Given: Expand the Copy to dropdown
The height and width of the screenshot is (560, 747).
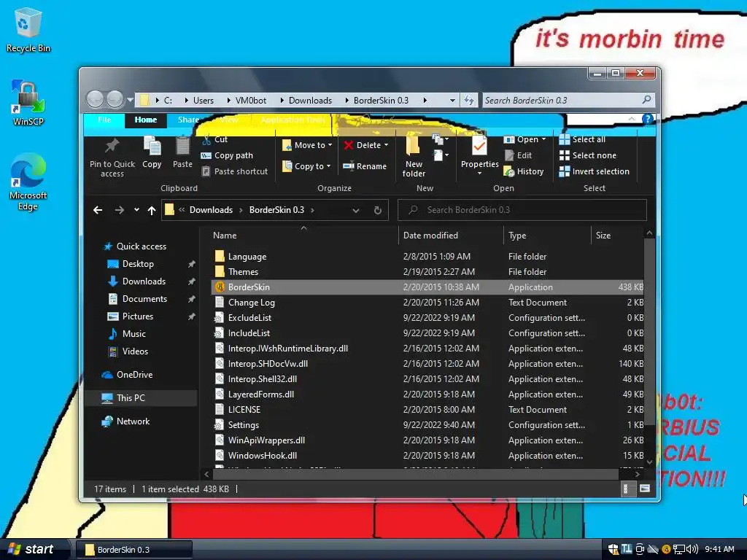Looking at the screenshot, I should (x=328, y=166).
